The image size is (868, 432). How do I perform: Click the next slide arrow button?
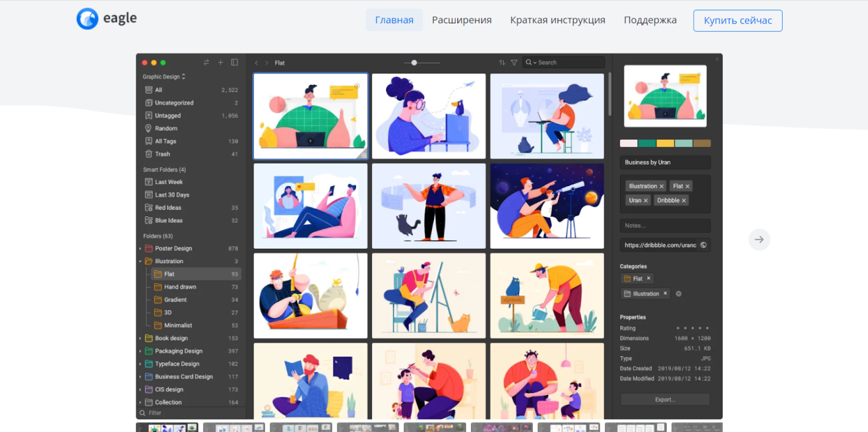click(x=759, y=240)
